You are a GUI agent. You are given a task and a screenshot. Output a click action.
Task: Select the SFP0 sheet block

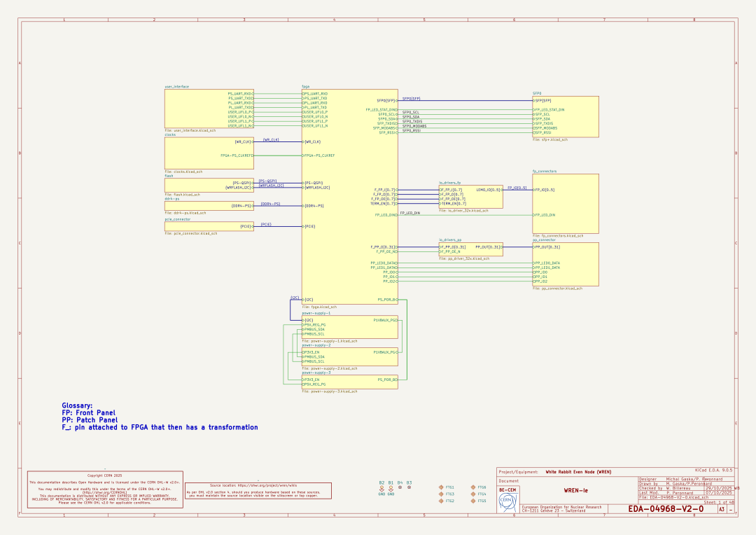click(x=566, y=117)
